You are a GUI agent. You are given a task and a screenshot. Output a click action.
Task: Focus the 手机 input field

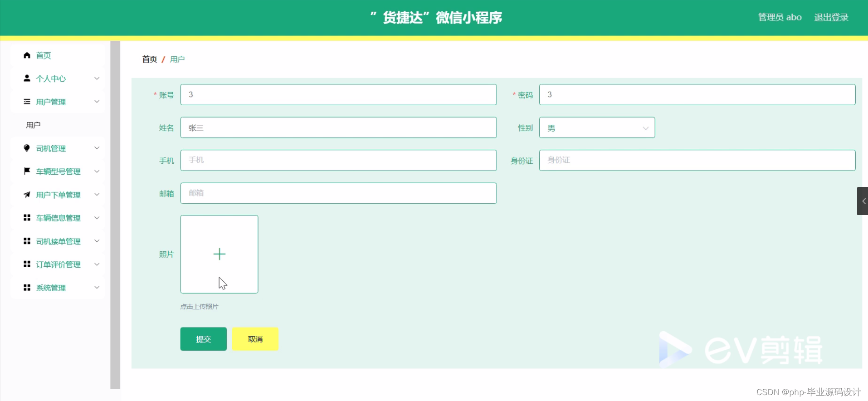click(338, 160)
